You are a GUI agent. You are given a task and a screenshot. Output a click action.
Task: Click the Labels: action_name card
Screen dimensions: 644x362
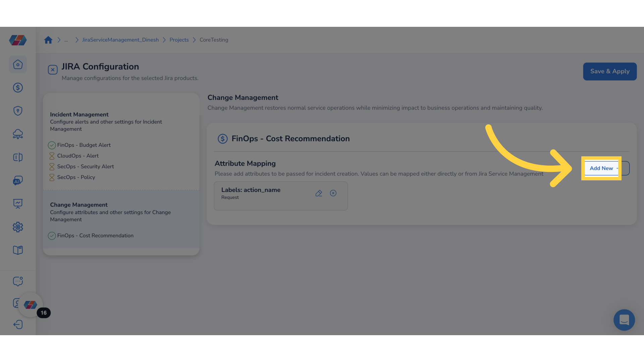pyautogui.click(x=281, y=196)
